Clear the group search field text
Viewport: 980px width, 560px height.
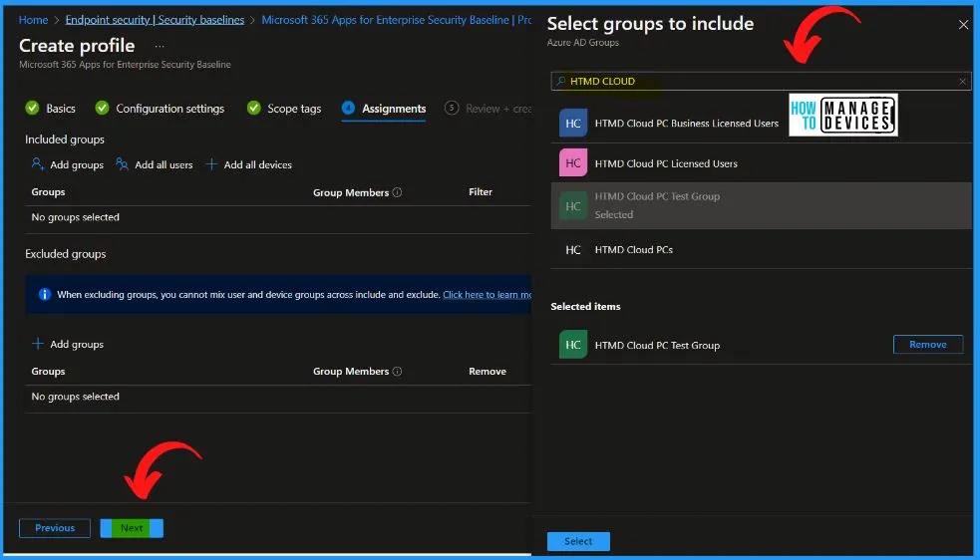click(962, 82)
